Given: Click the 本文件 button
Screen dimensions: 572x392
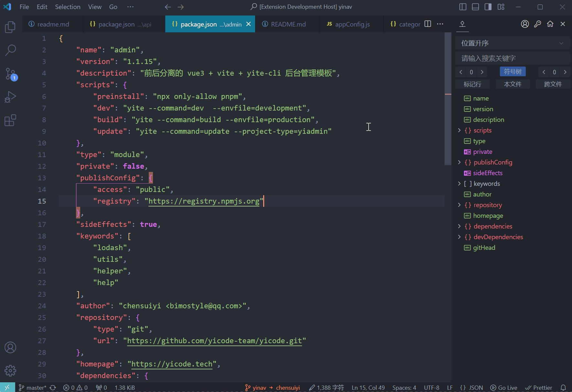Looking at the screenshot, I should [x=513, y=84].
